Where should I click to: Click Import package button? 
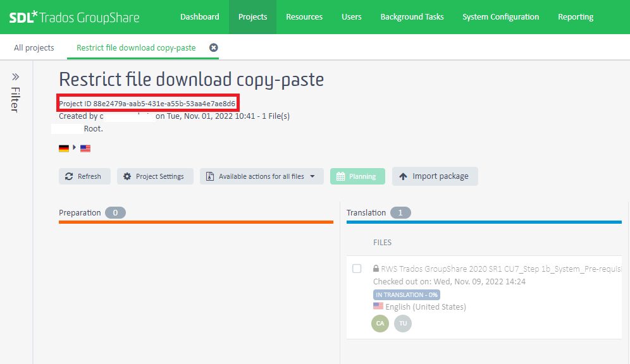coord(435,176)
